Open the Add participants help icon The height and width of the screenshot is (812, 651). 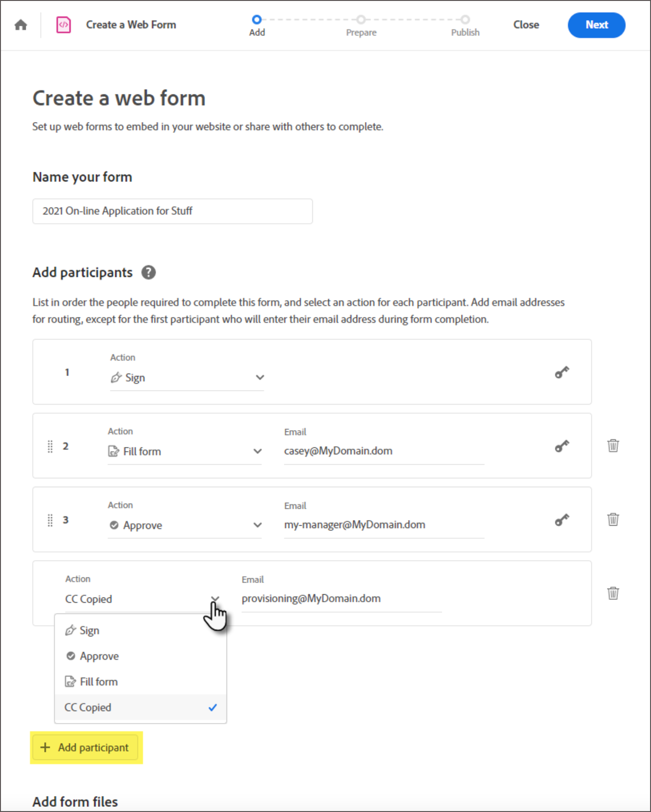[149, 273]
